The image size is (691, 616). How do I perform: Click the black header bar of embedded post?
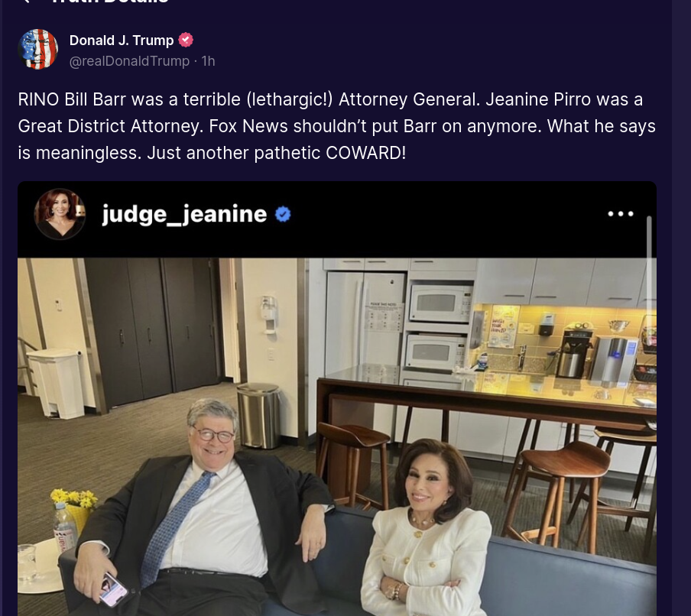click(x=337, y=219)
